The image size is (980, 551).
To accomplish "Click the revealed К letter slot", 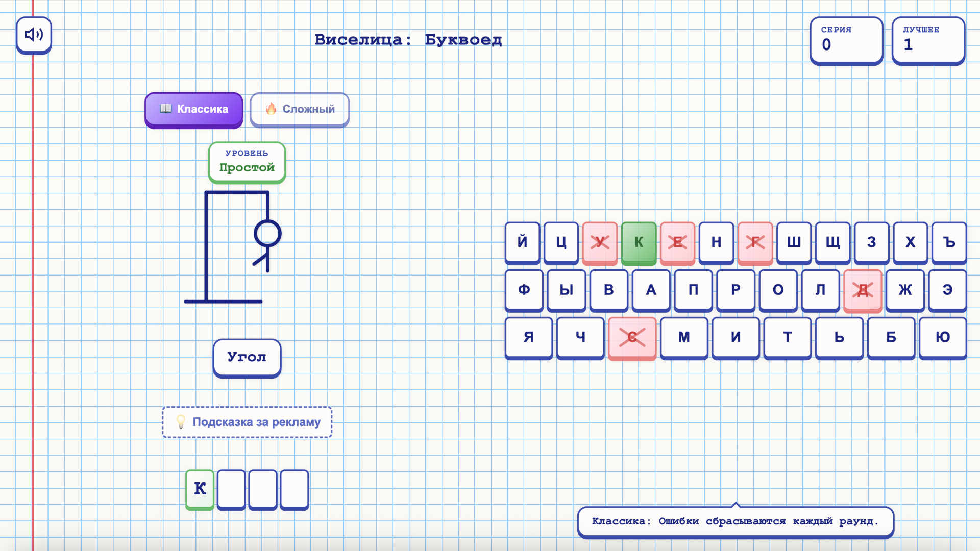I will 200,490.
